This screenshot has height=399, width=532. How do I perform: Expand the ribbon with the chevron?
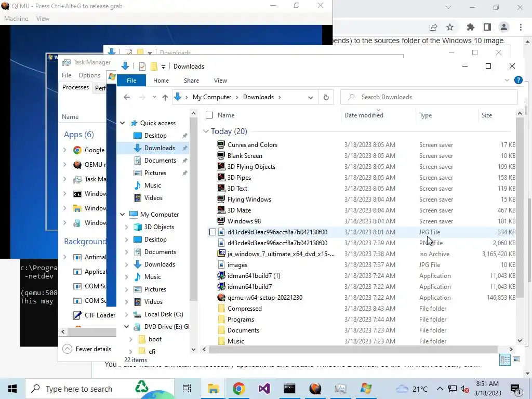(507, 80)
